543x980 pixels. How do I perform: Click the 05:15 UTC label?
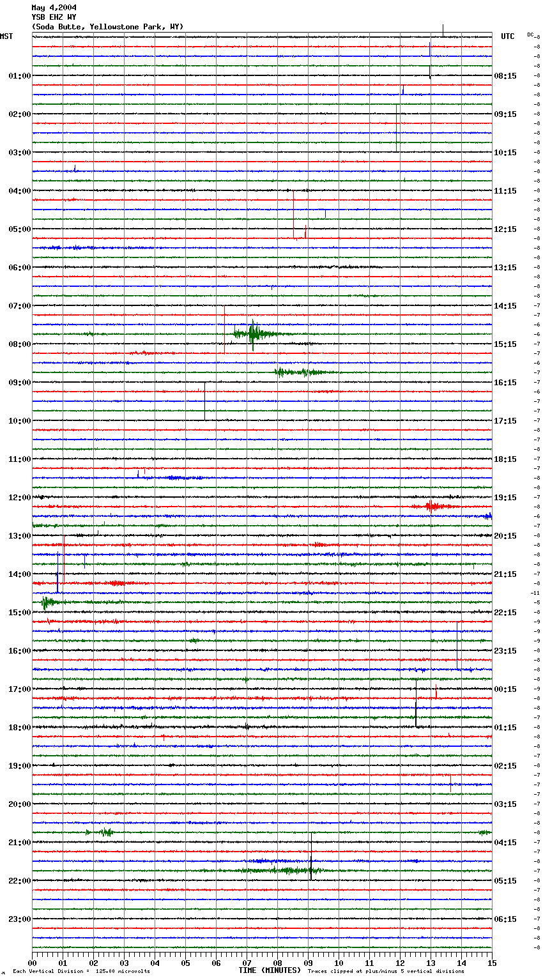[505, 881]
